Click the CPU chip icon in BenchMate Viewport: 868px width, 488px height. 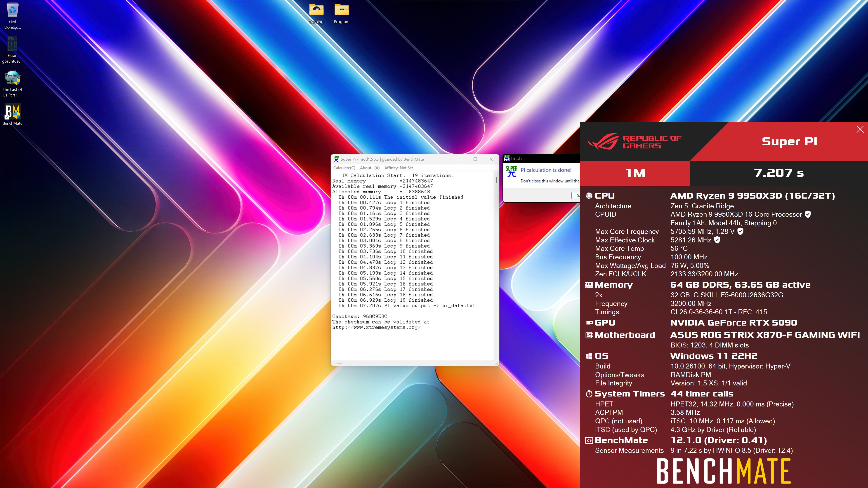[589, 196]
